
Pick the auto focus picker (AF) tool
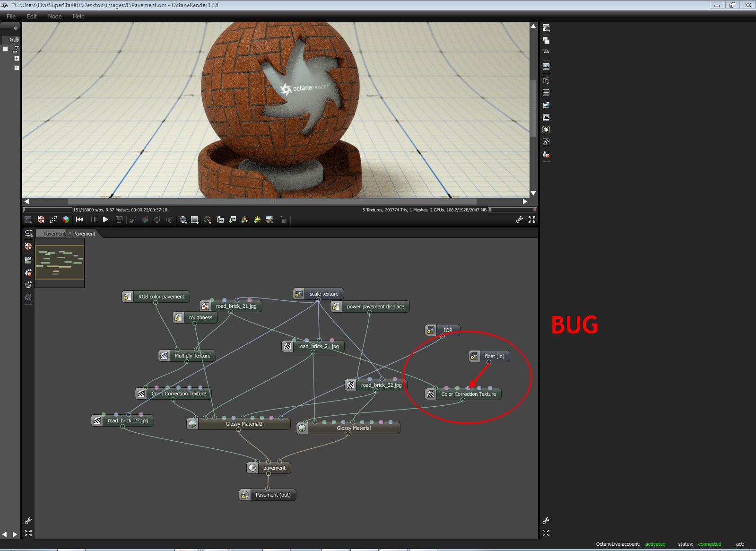pyautogui.click(x=132, y=219)
